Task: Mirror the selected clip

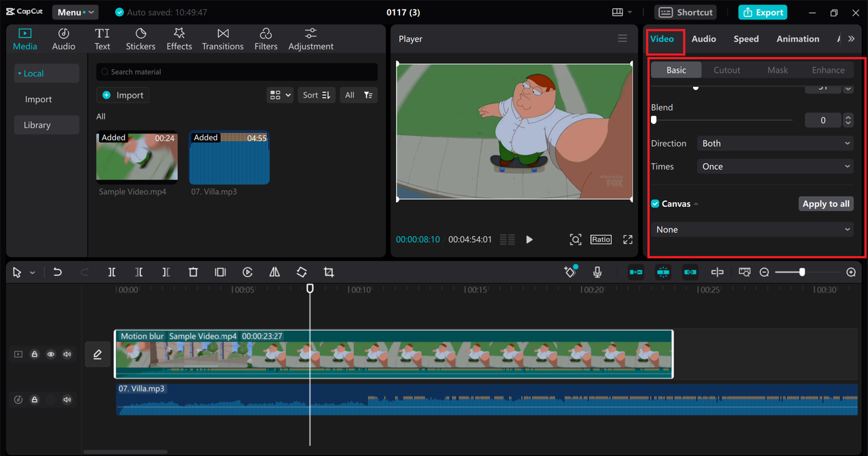Action: point(275,272)
